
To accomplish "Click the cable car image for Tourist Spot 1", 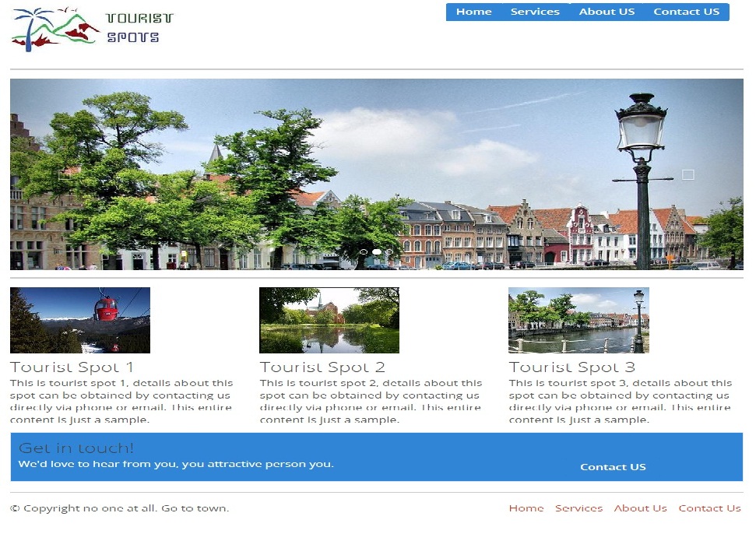I will pyautogui.click(x=79, y=319).
